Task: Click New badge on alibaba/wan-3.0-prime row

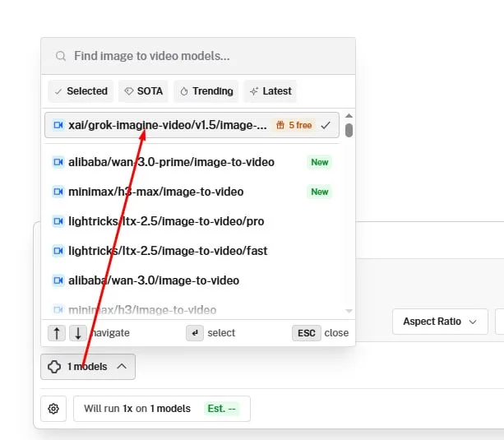Action: (320, 162)
